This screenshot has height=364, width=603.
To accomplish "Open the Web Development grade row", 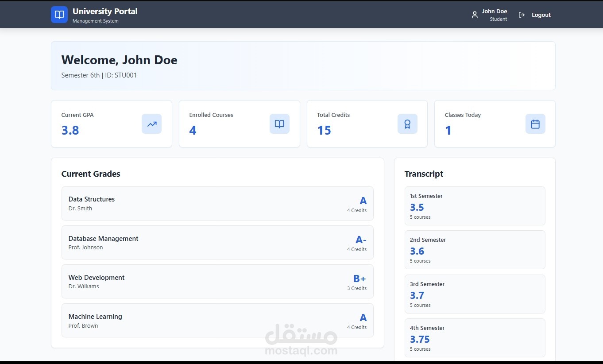I will click(217, 282).
